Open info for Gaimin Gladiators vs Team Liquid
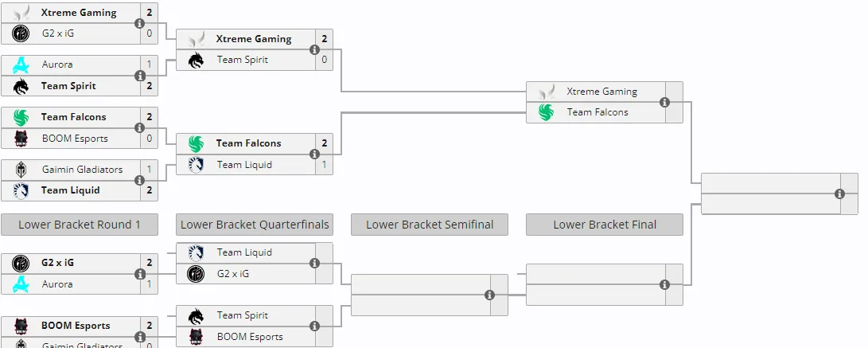 [x=139, y=180]
